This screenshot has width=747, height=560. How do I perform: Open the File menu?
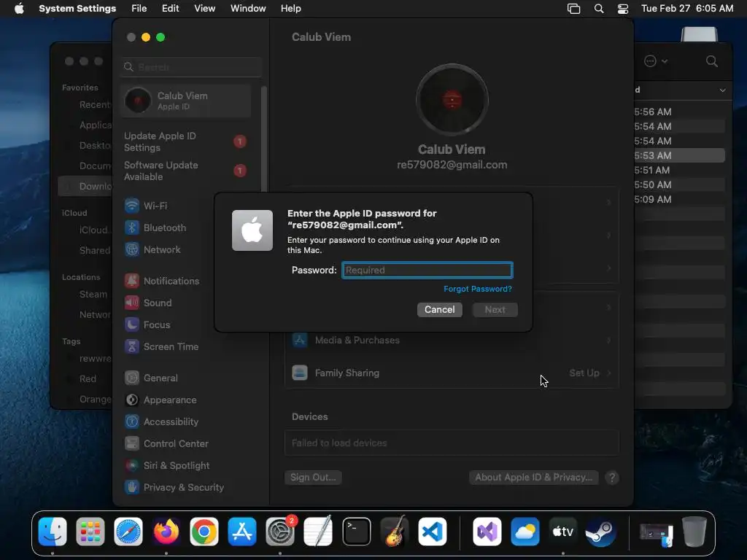pyautogui.click(x=139, y=9)
